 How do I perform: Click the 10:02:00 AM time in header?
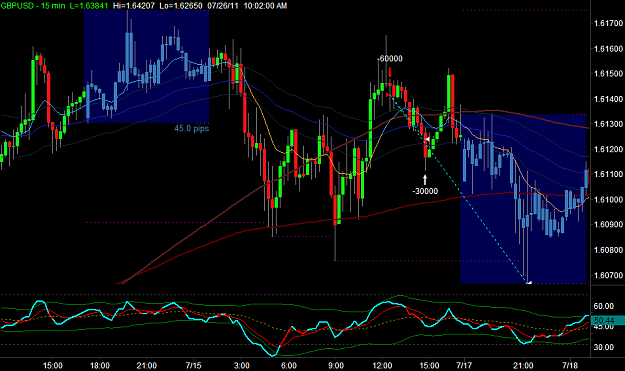click(x=265, y=6)
